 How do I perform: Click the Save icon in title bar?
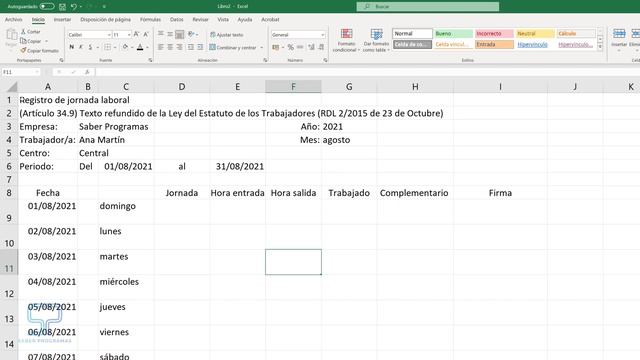(62, 7)
